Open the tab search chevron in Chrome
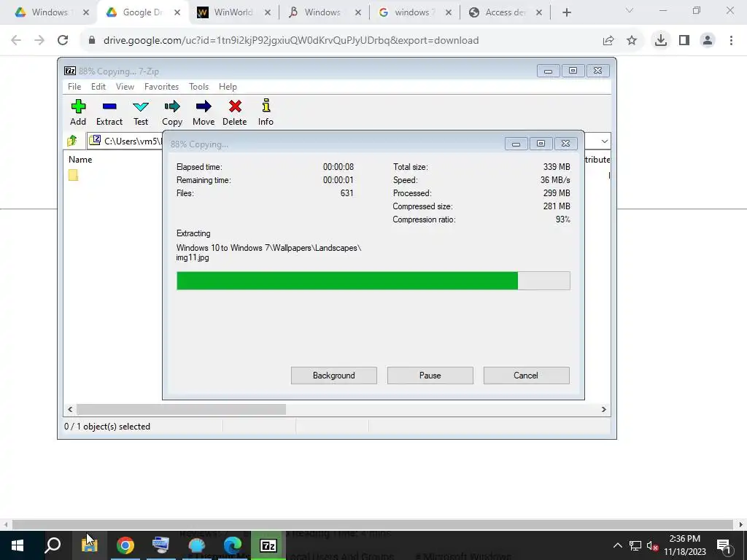747x560 pixels. click(630, 10)
